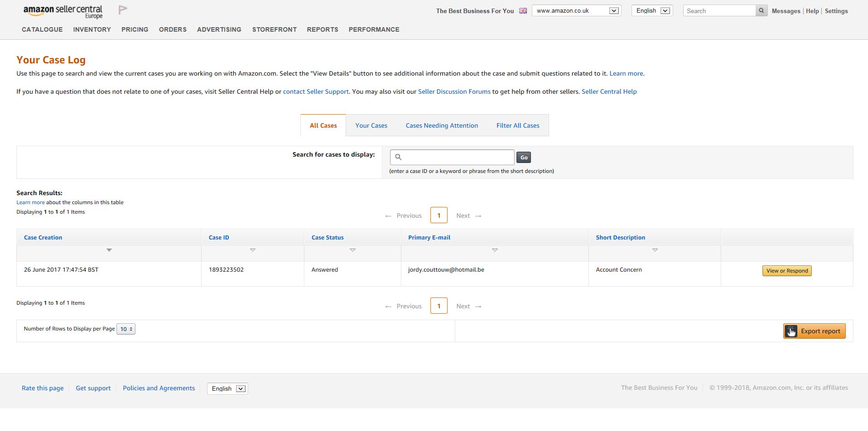Viewport: 868px width, 431px height.
Task: Click inside the case search input field
Action: pyautogui.click(x=453, y=157)
